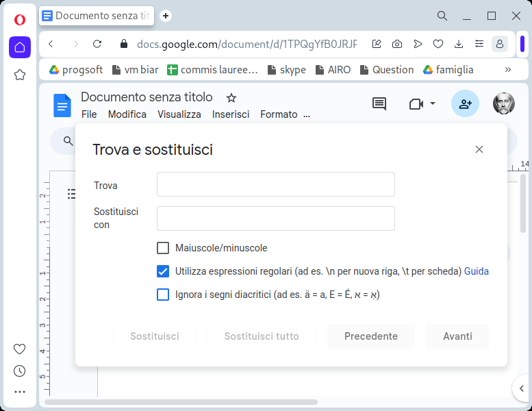Star the document with the star icon

[231, 98]
